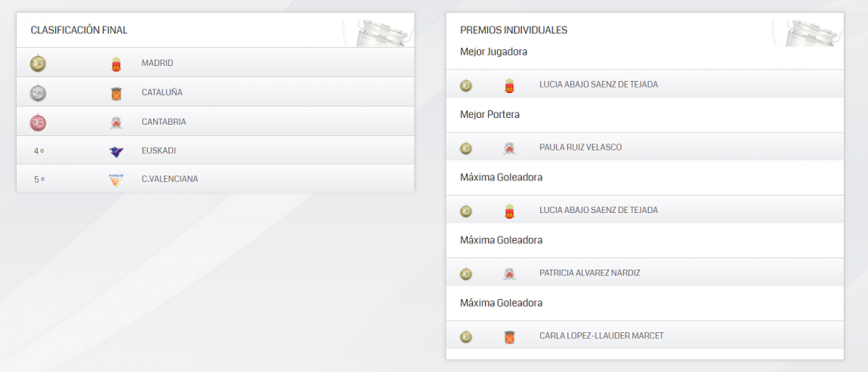The height and width of the screenshot is (372, 868).
Task: Click the crest next to Paula Ruiz Velasco
Action: click(x=509, y=148)
